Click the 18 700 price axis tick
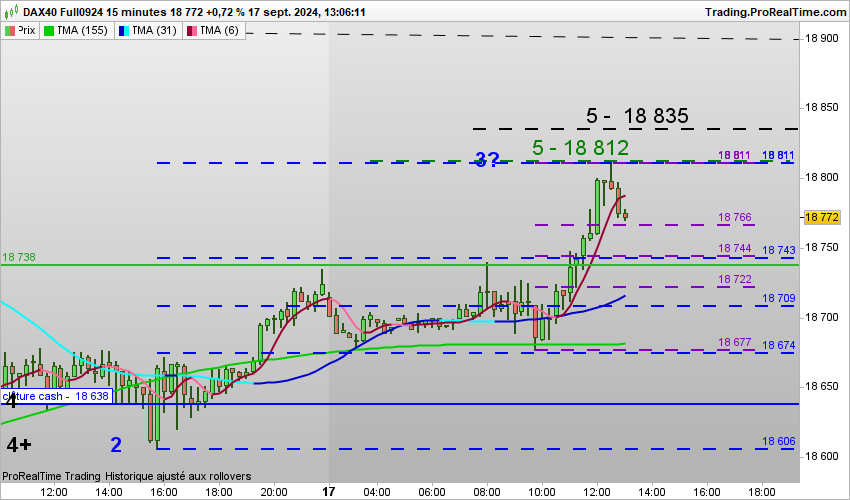Screen dimensions: 850x500 point(822,317)
